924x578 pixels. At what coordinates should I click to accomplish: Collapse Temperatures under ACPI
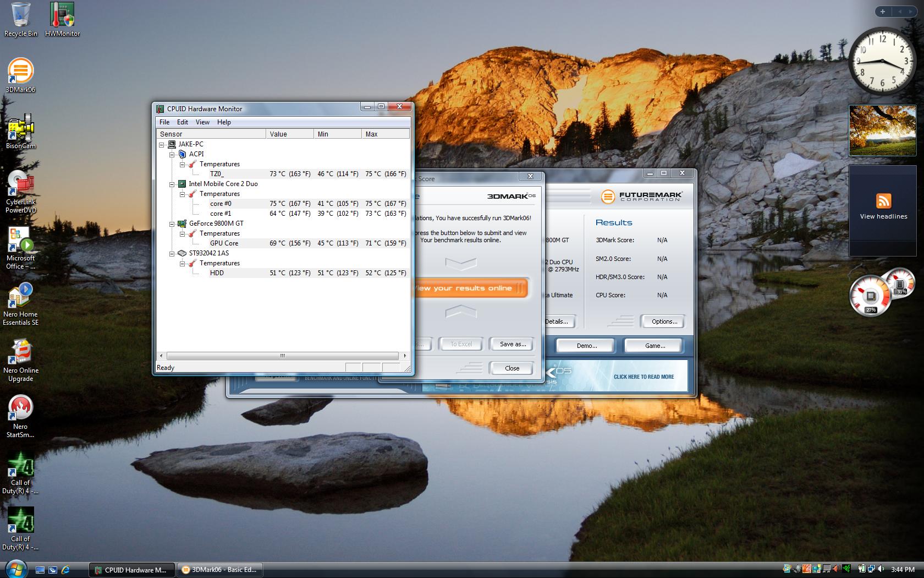tap(183, 165)
